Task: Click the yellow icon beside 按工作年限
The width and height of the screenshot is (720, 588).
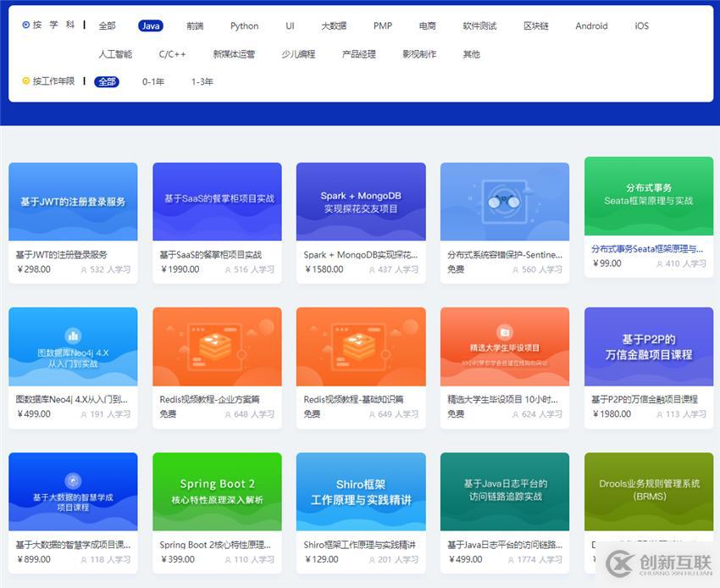Action: 26,81
